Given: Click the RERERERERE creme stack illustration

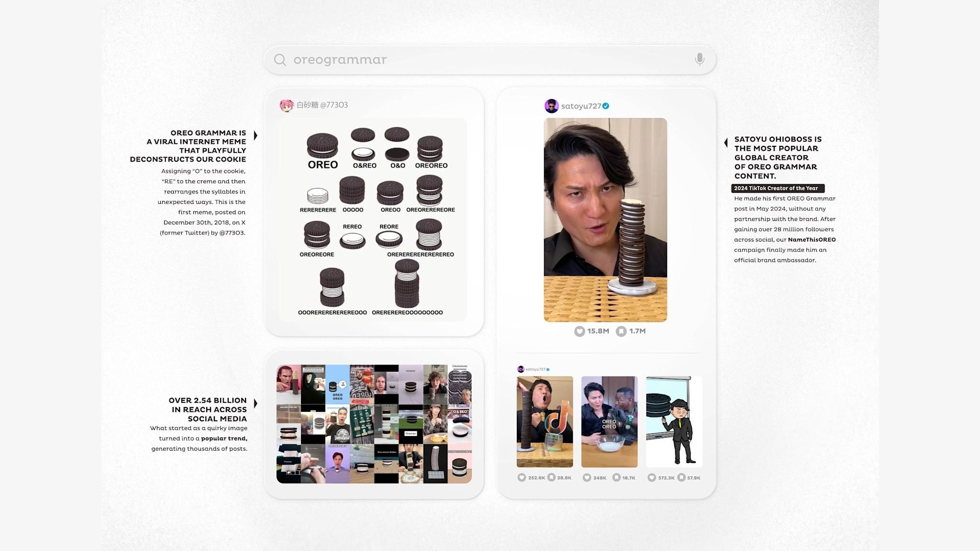Looking at the screenshot, I should coord(318,196).
